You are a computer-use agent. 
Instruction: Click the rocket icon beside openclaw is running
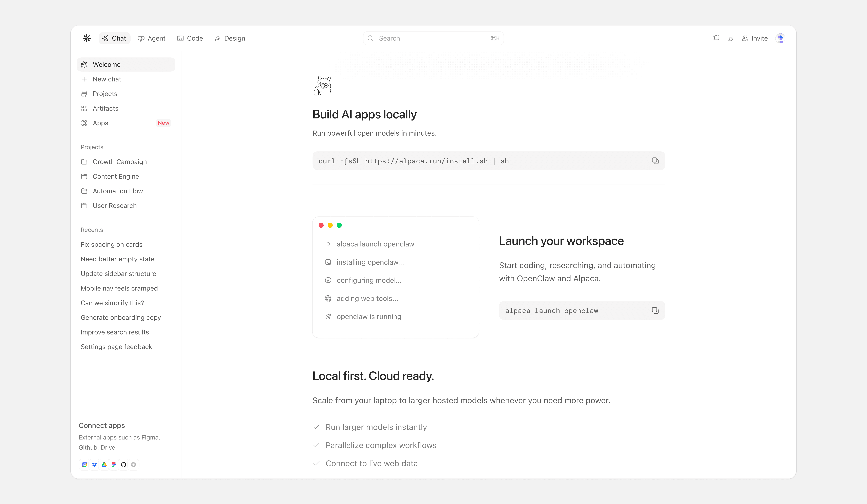pyautogui.click(x=328, y=317)
